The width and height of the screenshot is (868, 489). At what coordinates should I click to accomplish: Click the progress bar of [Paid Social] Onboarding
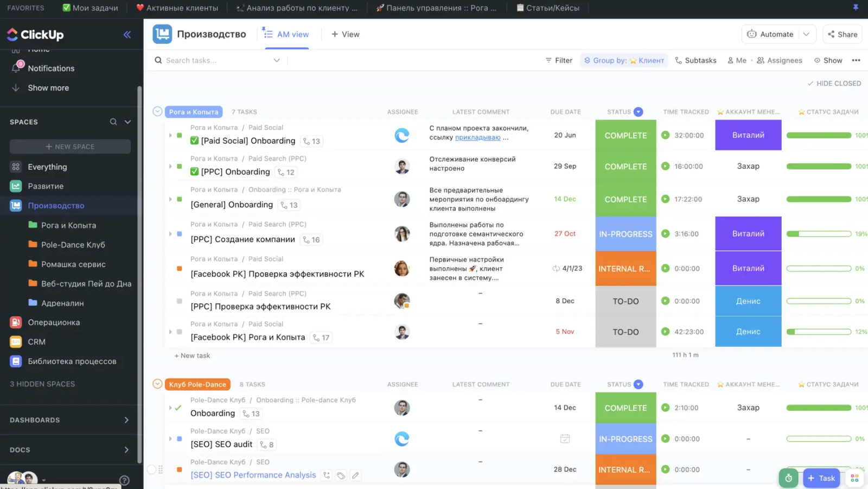[x=819, y=135]
